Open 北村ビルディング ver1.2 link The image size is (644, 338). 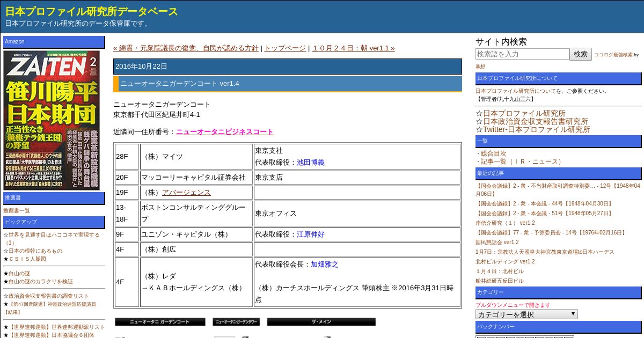505,262
